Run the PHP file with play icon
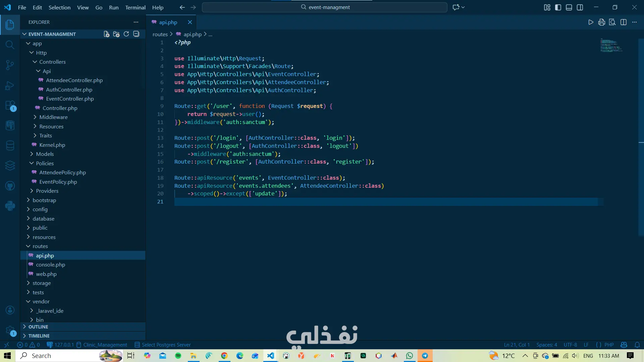 pos(591,22)
